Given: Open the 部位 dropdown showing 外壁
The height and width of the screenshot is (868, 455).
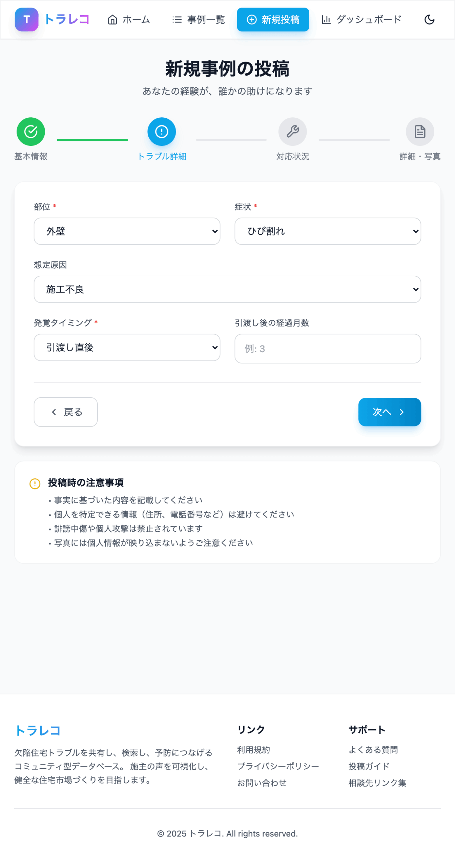Looking at the screenshot, I should (127, 231).
